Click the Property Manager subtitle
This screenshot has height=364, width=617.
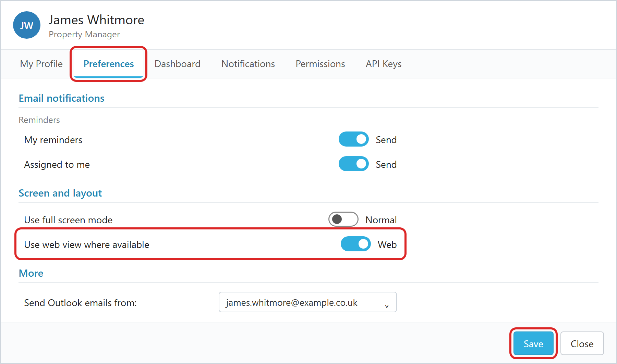point(84,35)
